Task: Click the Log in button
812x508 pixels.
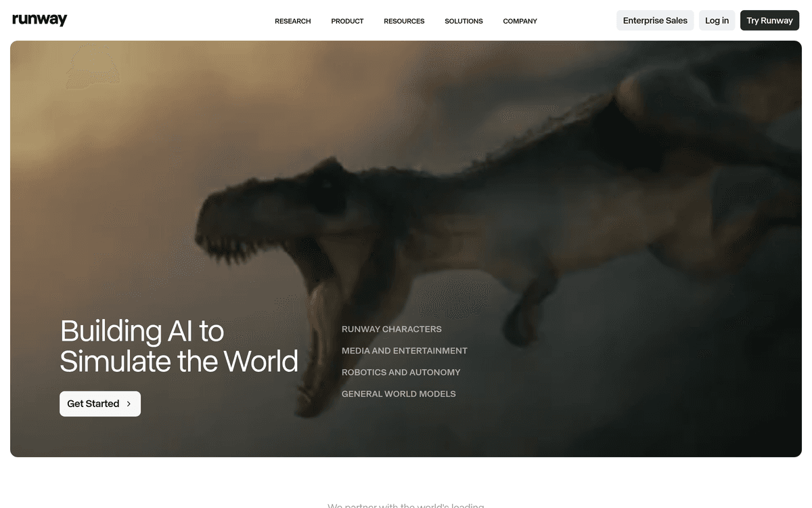Action: [717, 20]
